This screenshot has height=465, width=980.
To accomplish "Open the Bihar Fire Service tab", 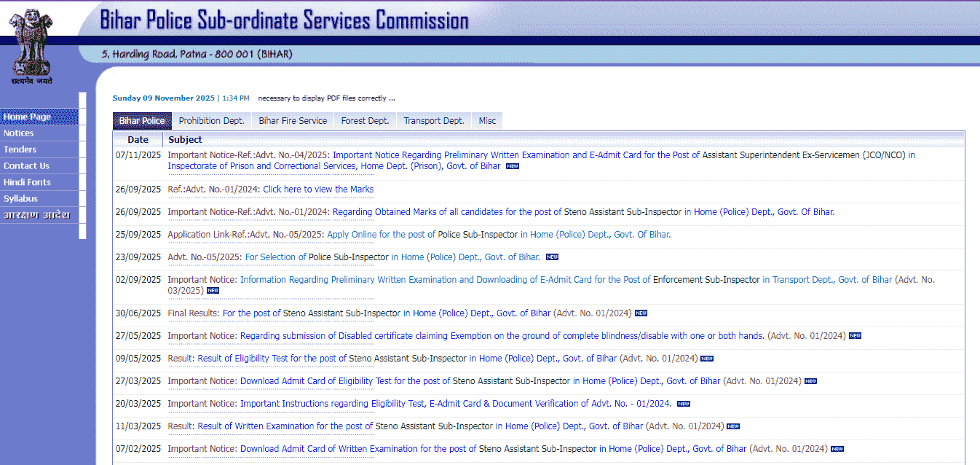I will (x=292, y=120).
